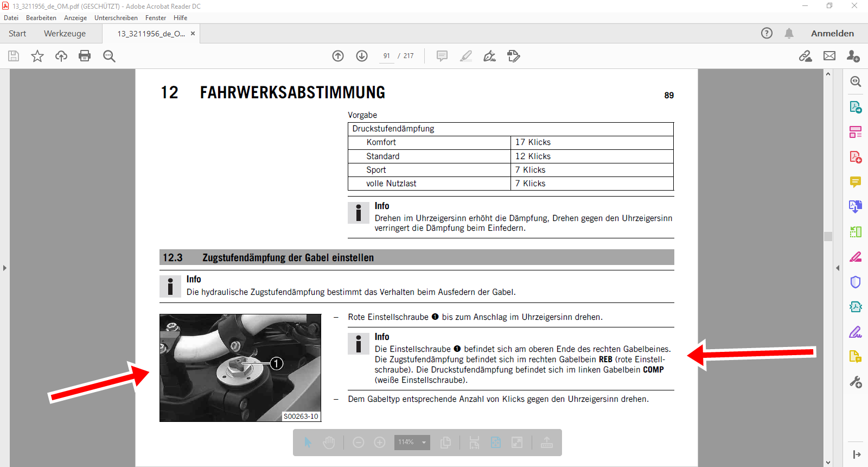868x467 pixels.
Task: Click the Anmelden sign-in button
Action: pyautogui.click(x=832, y=34)
